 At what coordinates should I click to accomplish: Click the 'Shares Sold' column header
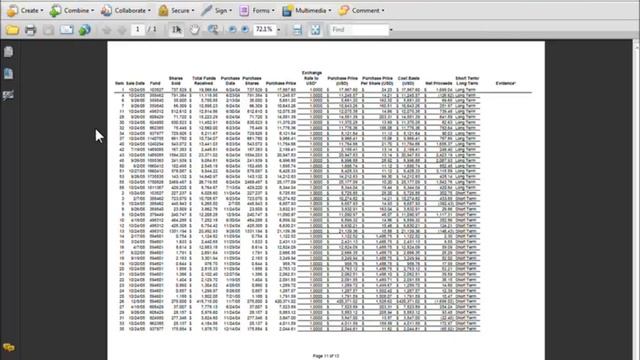tap(176, 80)
